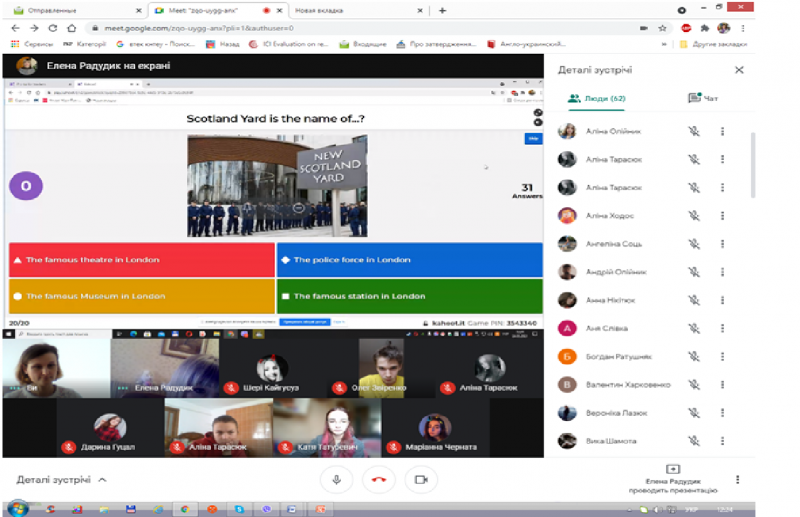
Task: Toggle the microphone button in Meet controls
Action: 336,480
